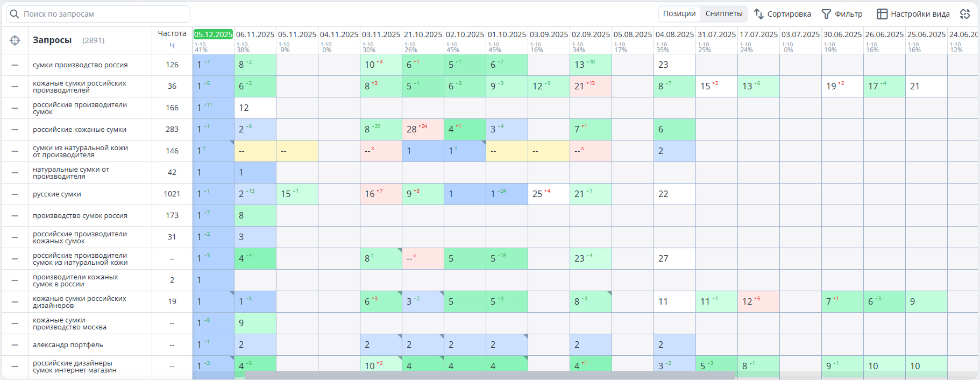This screenshot has width=980, height=380.
Task: Click the minus icon for 'кожаные сумки российских дизайнеров'
Action: tap(15, 302)
